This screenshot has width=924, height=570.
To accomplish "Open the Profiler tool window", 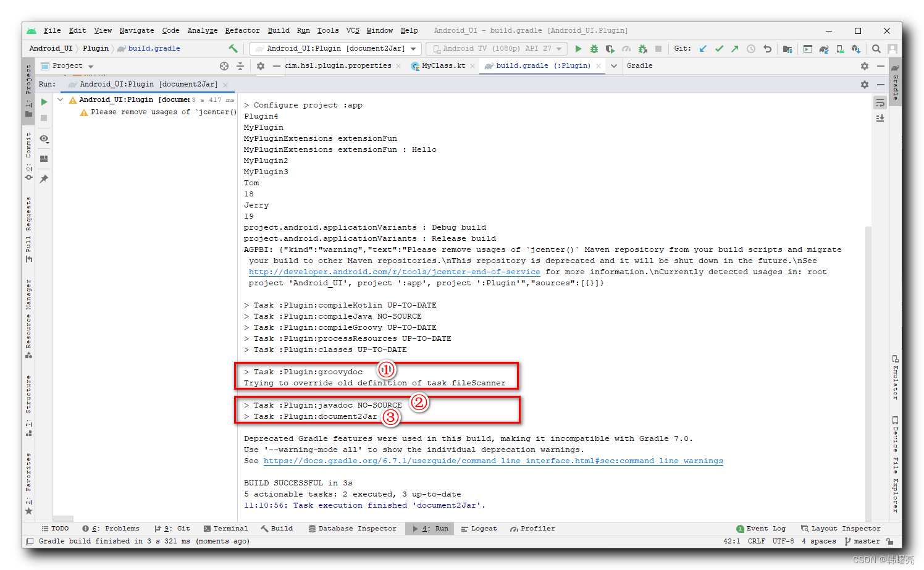I will tap(532, 529).
